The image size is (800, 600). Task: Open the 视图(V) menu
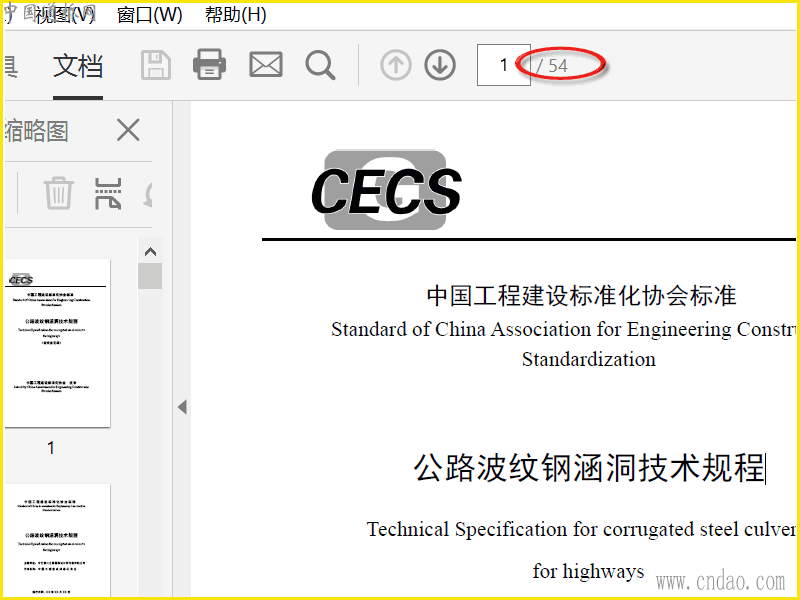coord(64,15)
